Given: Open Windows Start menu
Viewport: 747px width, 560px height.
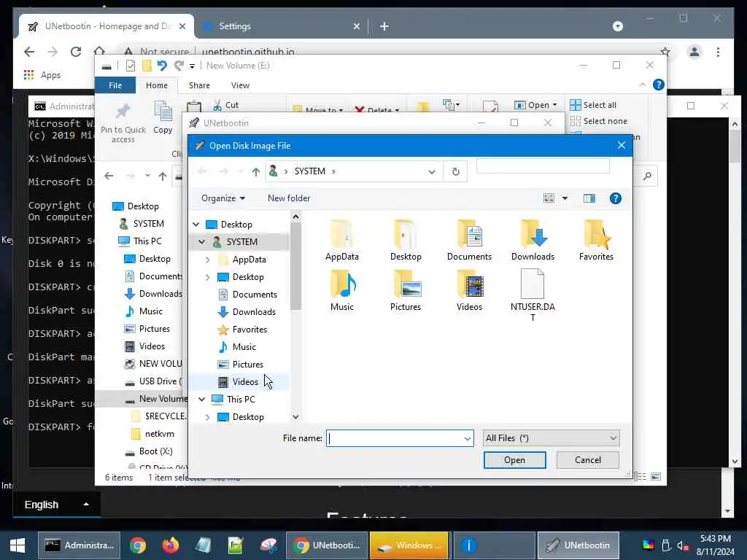Looking at the screenshot, I should 18,545.
